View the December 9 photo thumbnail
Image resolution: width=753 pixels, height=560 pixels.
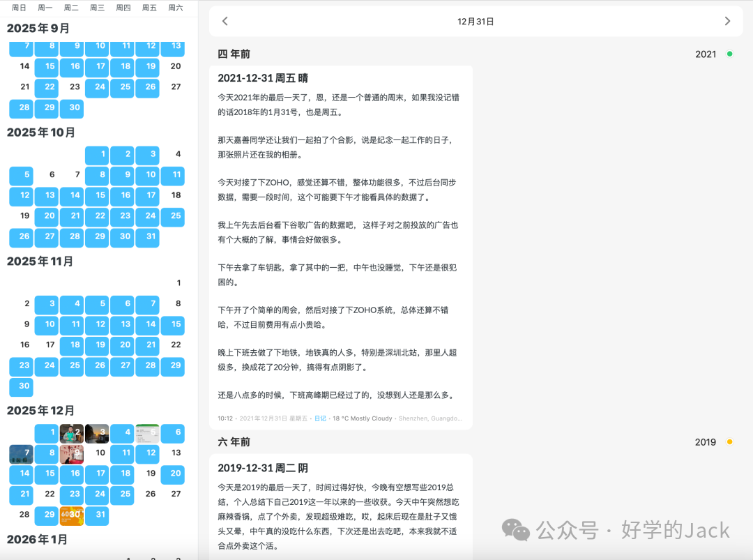tap(73, 453)
